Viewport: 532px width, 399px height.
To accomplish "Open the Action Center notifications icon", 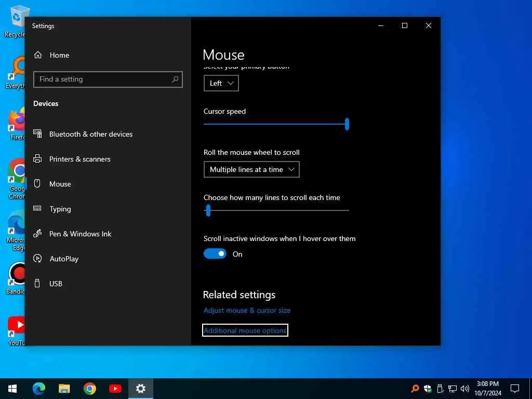I will 515,389.
